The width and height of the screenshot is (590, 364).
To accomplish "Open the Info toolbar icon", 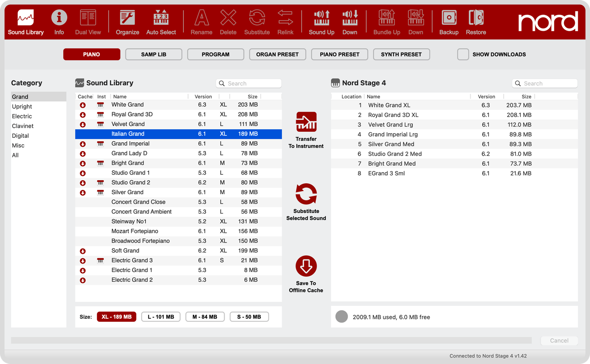I will (x=59, y=18).
